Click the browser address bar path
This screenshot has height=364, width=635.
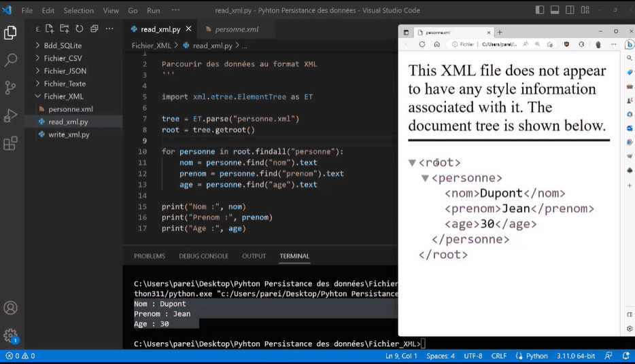pyautogui.click(x=499, y=45)
